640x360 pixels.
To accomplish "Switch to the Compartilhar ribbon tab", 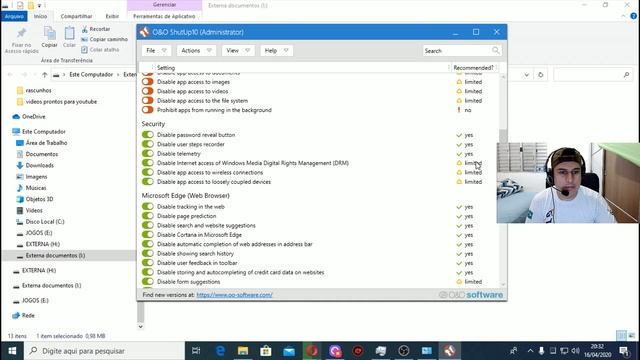I will point(76,16).
